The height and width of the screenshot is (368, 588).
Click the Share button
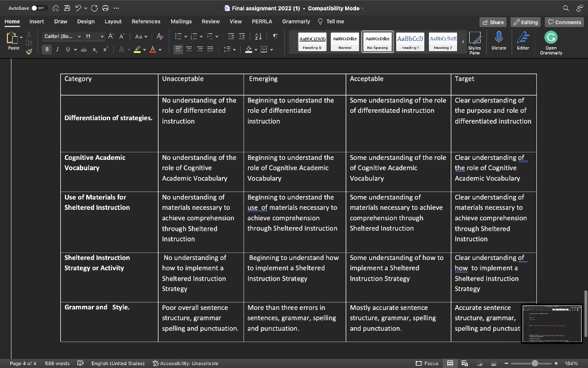coord(493,21)
